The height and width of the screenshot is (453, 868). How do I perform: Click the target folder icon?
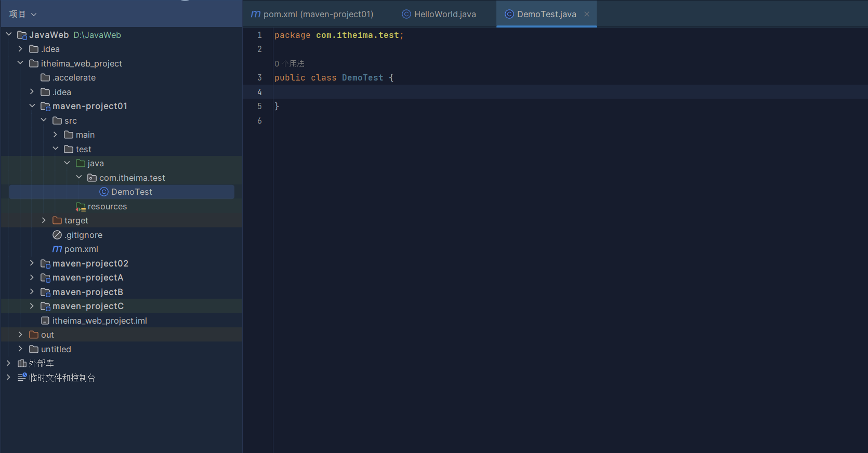coord(57,220)
